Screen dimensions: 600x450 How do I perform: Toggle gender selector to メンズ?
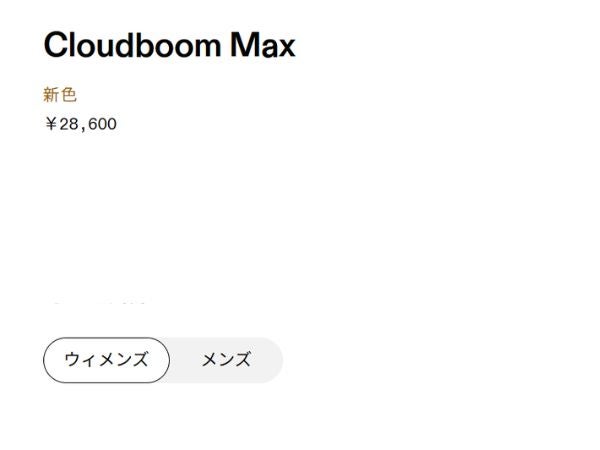point(226,360)
